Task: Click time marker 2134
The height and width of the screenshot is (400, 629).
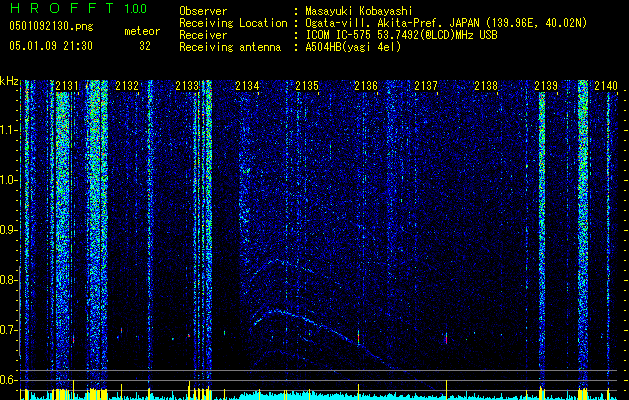Action: point(247,86)
